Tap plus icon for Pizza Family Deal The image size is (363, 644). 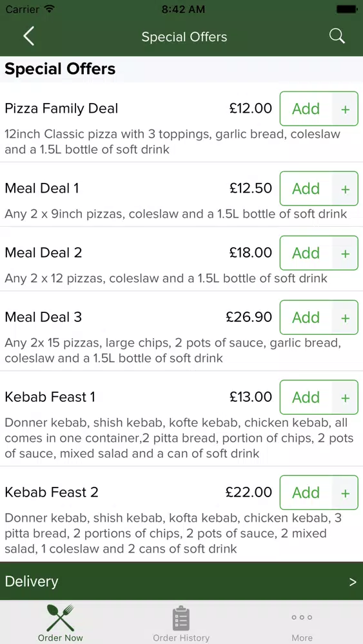tap(346, 109)
